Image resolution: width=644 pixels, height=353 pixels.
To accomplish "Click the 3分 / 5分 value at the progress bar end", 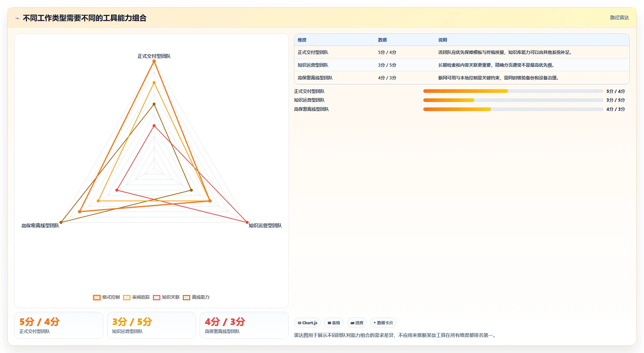I will pyautogui.click(x=616, y=100).
